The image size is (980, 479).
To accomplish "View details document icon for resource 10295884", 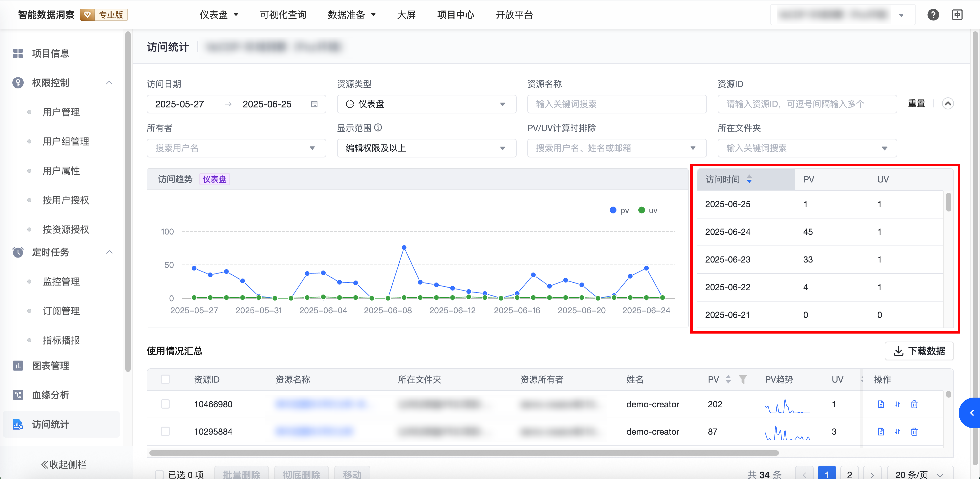I will coord(881,431).
